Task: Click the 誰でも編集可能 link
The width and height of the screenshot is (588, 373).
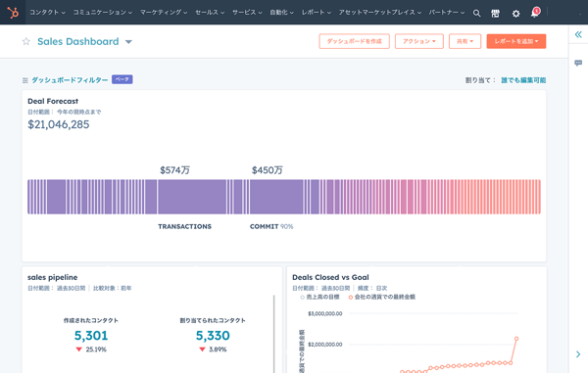Action: 523,80
